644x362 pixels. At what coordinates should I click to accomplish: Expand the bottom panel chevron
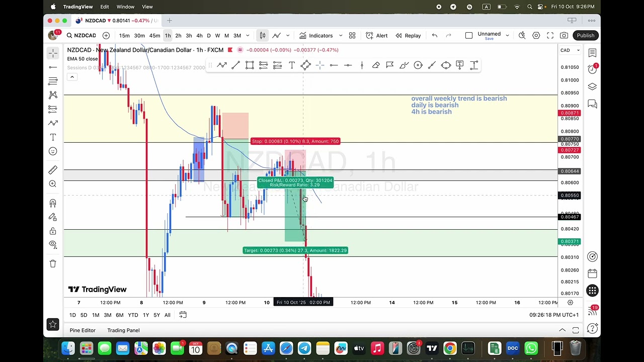[x=562, y=330]
